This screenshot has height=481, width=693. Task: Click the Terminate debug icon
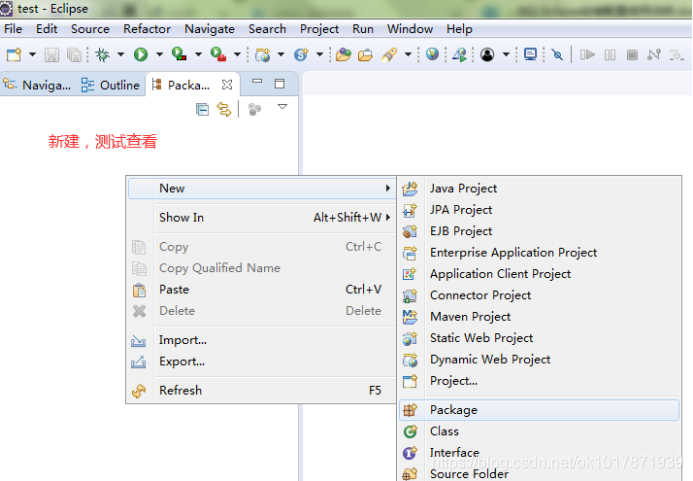[632, 55]
